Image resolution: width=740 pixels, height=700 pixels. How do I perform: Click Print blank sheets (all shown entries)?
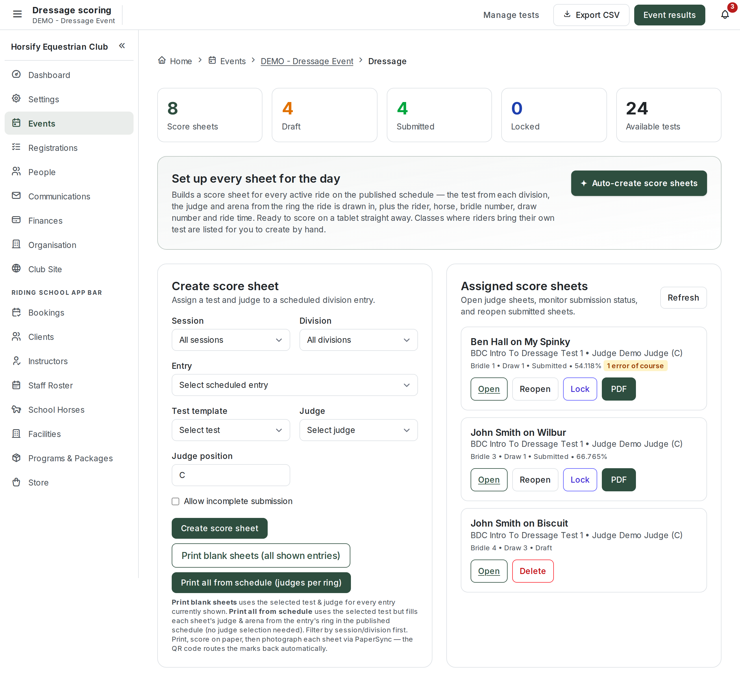[260, 555]
